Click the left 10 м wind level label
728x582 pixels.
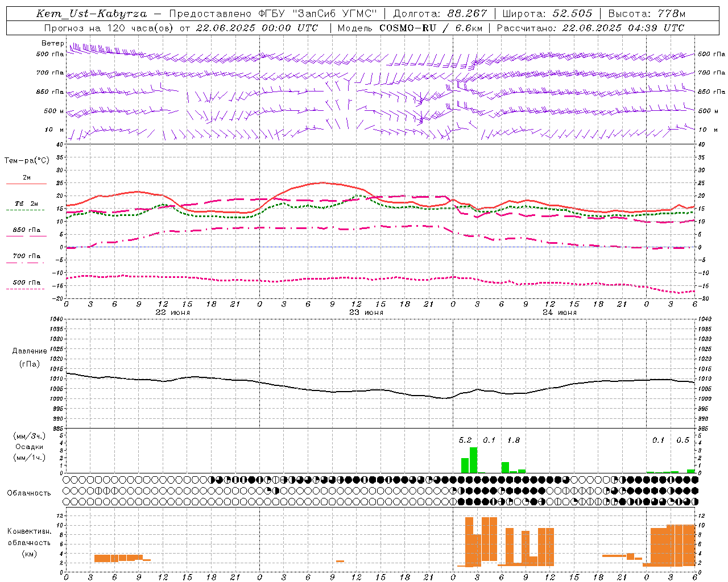click(x=55, y=130)
